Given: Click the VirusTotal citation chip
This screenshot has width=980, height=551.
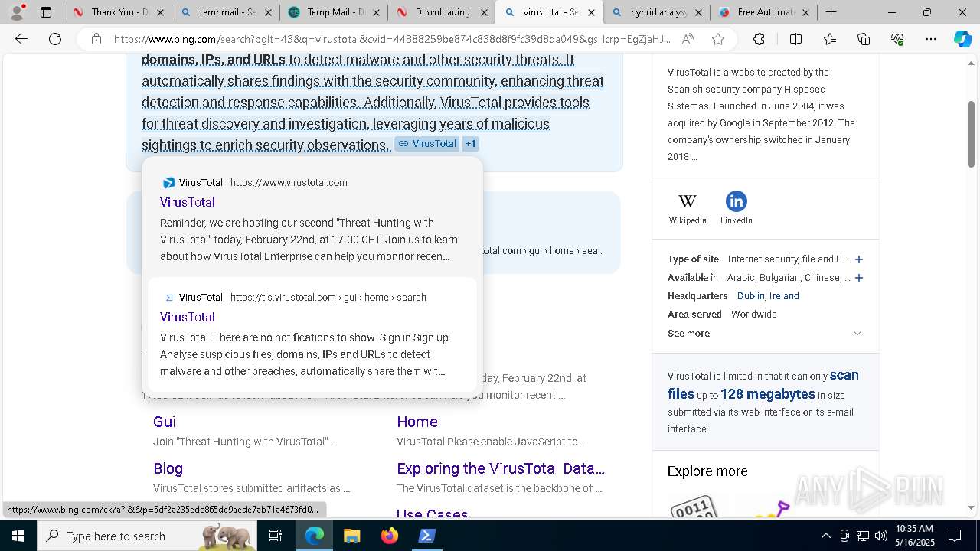Looking at the screenshot, I should pos(427,144).
